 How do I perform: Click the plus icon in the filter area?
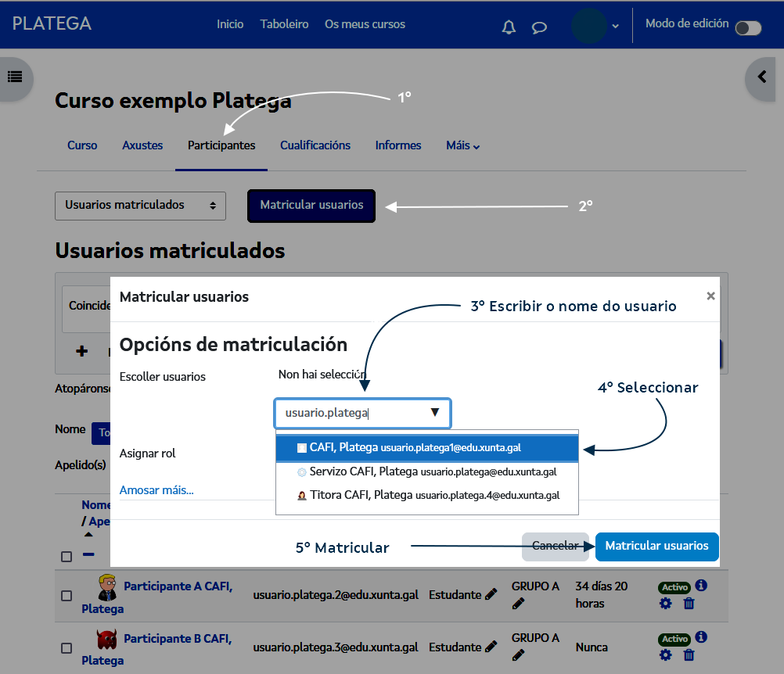82,352
